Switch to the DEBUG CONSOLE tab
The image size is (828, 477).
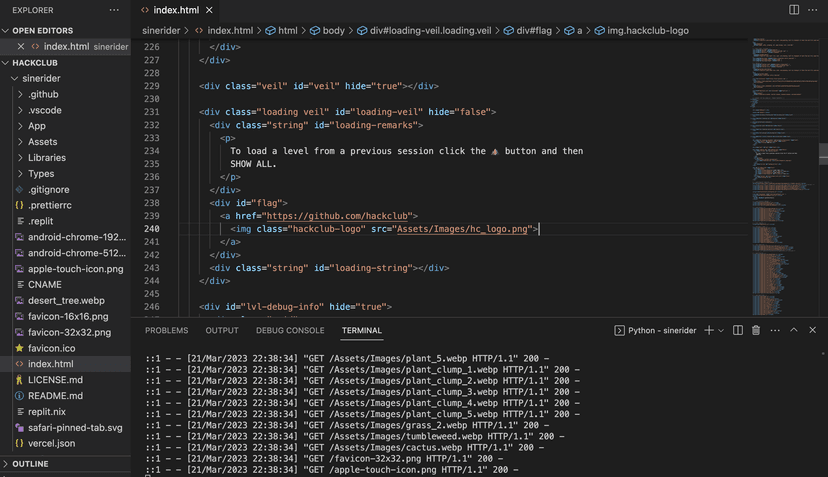(290, 330)
